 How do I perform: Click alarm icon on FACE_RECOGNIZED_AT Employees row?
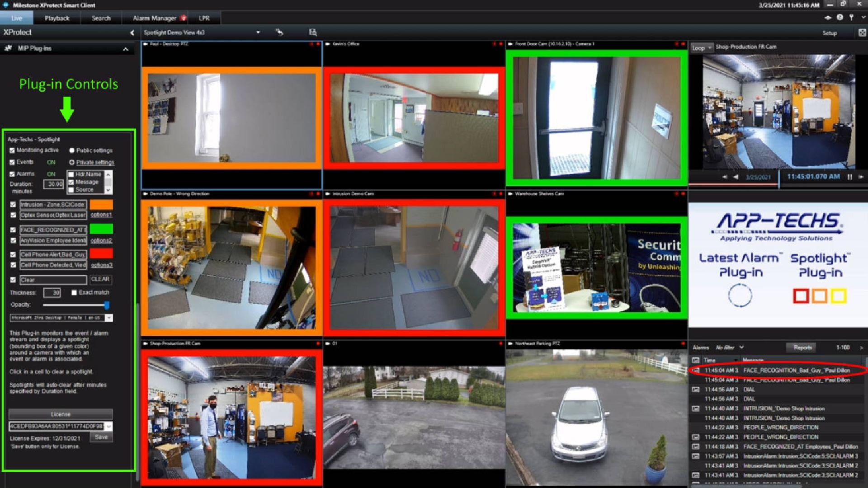pos(696,446)
